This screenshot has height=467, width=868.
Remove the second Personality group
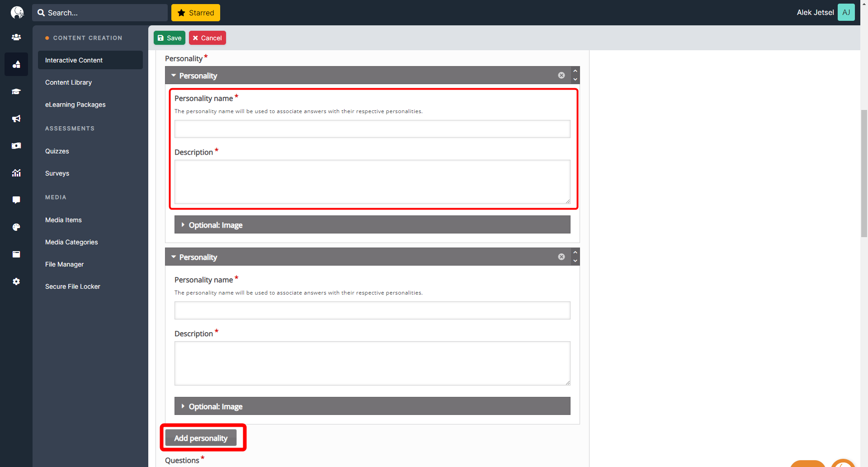click(x=561, y=257)
